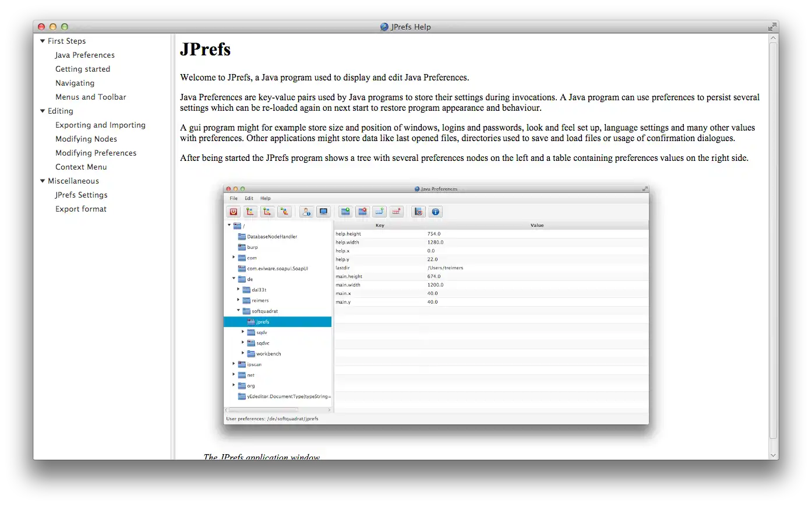Click the main.width key cell
The width and height of the screenshot is (812, 506).
pos(348,285)
